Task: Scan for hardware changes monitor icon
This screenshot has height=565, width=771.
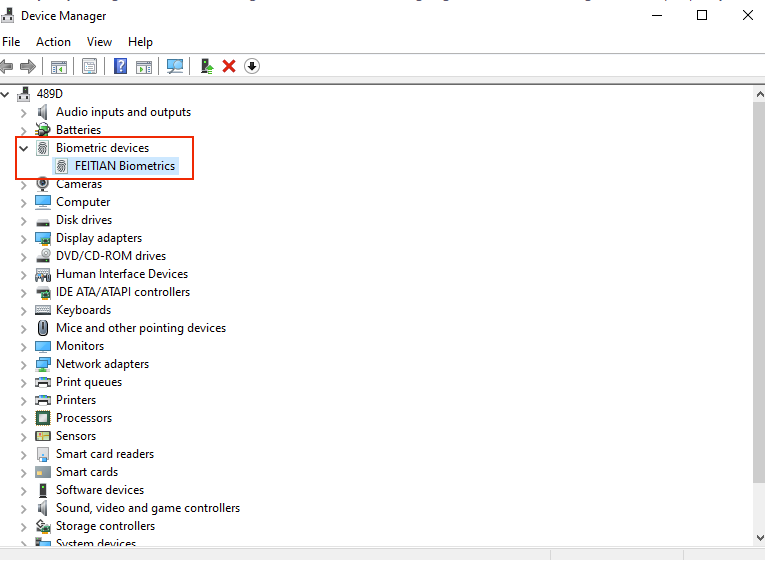Action: point(175,66)
